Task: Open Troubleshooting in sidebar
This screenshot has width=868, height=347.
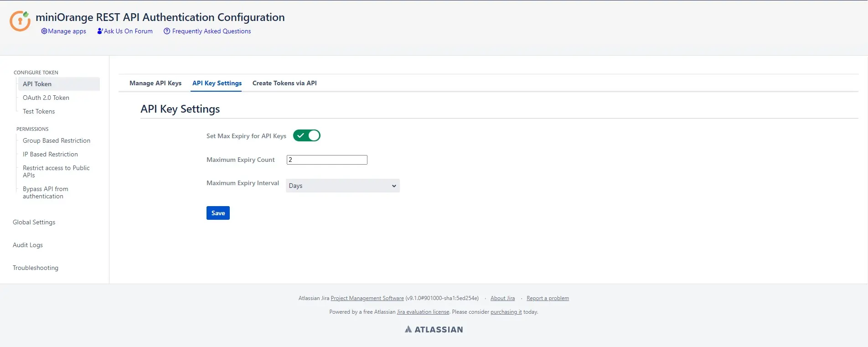Action: pos(36,268)
